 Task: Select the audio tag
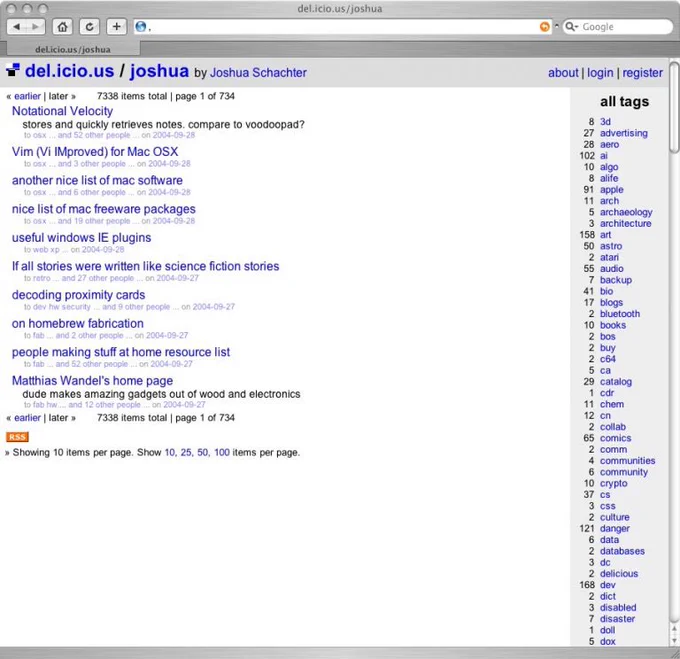point(611,269)
